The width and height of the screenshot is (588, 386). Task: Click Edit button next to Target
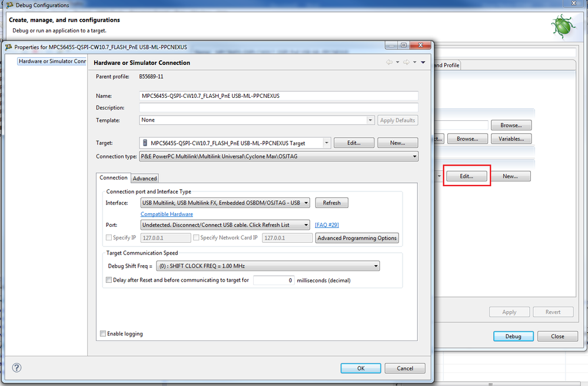point(354,143)
